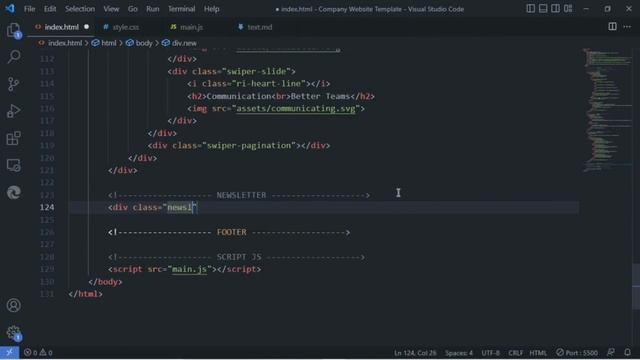Open the Go menu
640x360 pixels.
(x=133, y=9)
